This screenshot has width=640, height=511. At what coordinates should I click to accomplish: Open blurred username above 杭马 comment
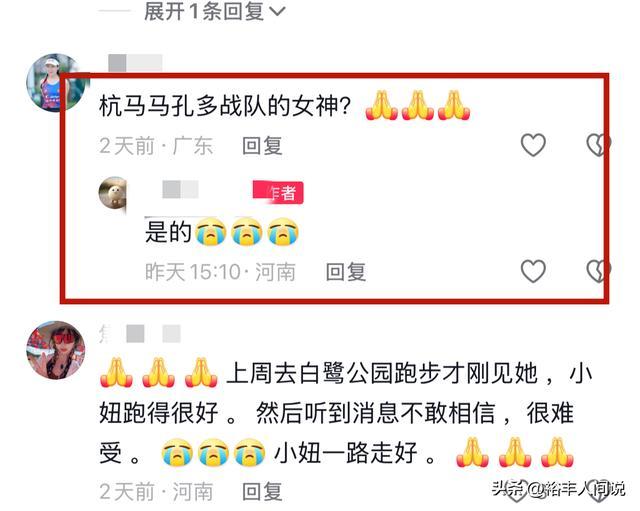(135, 63)
